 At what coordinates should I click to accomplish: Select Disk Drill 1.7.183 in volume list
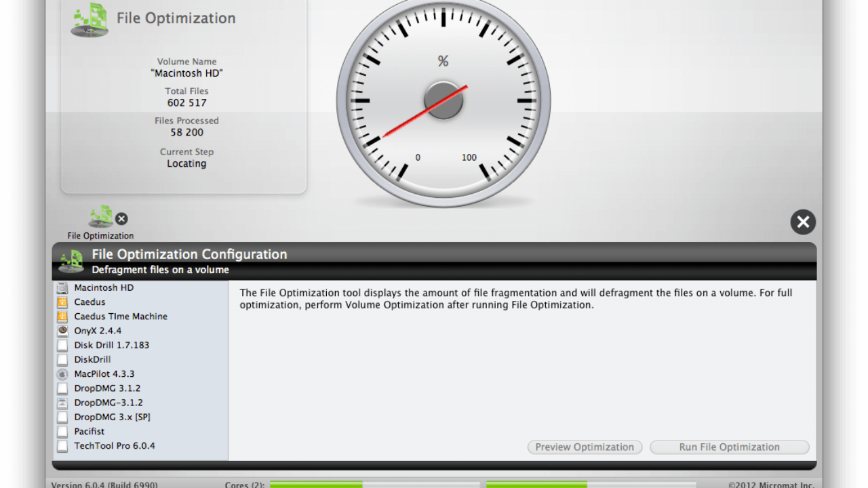coord(111,345)
